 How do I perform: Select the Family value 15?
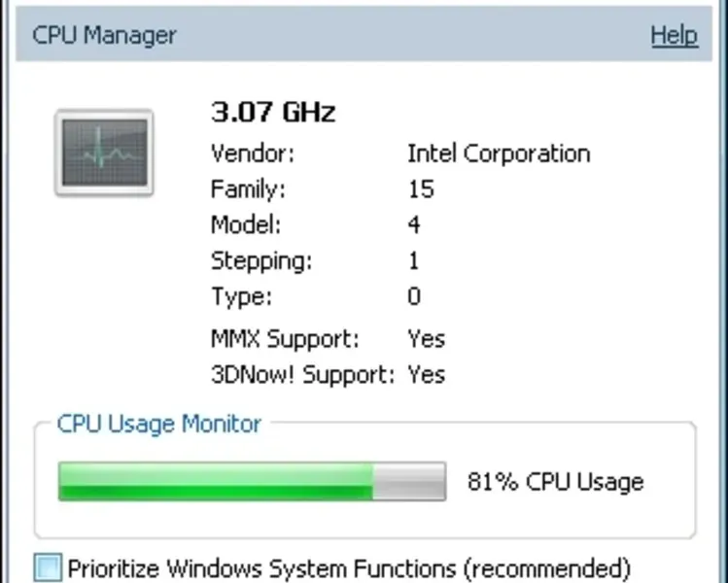420,189
